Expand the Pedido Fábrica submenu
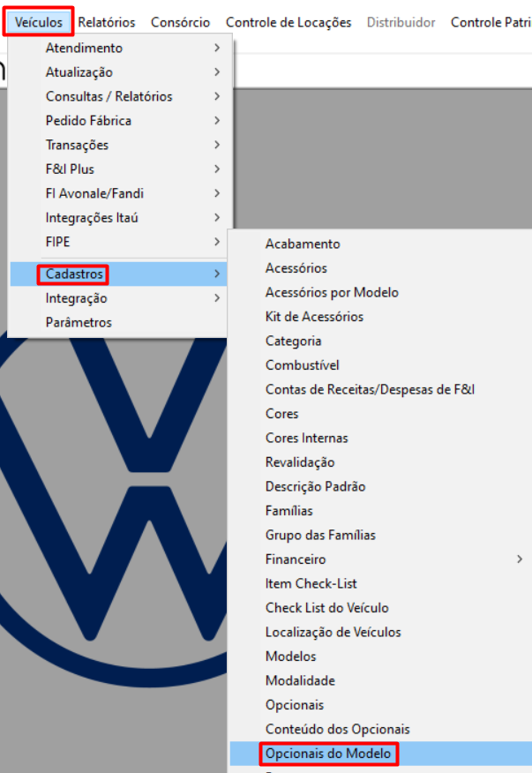The image size is (532, 773). tap(119, 120)
